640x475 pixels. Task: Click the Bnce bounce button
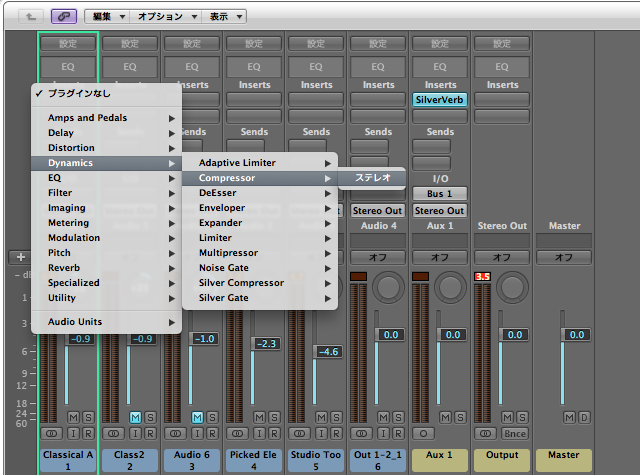coord(515,433)
